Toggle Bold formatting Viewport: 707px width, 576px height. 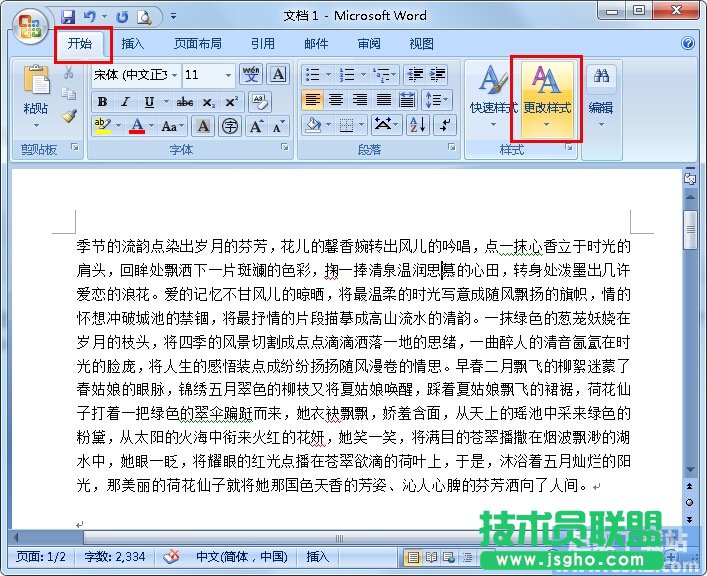point(102,102)
